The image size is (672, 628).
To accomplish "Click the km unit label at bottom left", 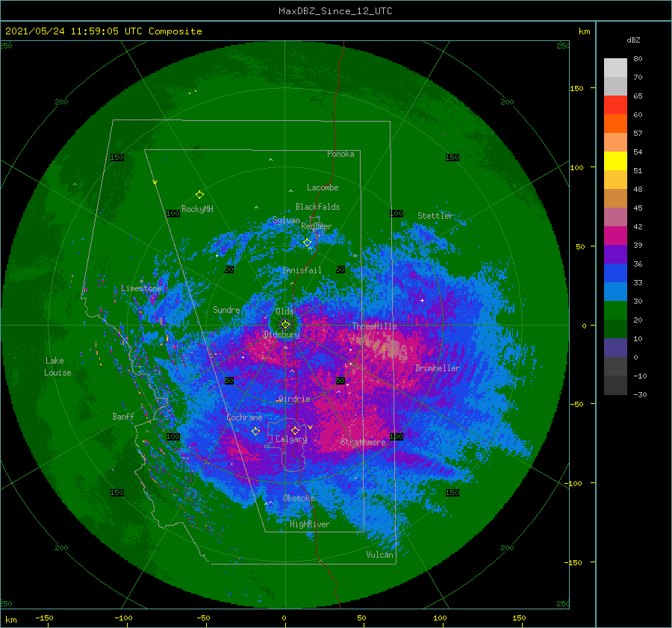I will tap(10, 620).
